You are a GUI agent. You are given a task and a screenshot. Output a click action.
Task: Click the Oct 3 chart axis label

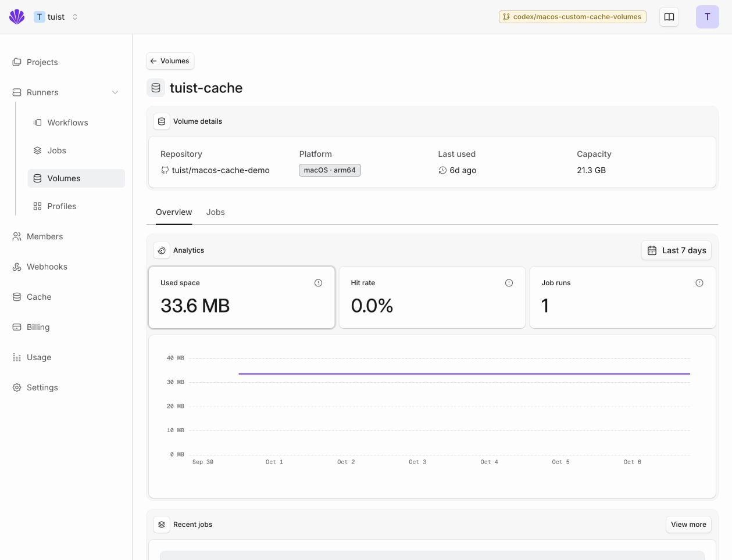(417, 462)
